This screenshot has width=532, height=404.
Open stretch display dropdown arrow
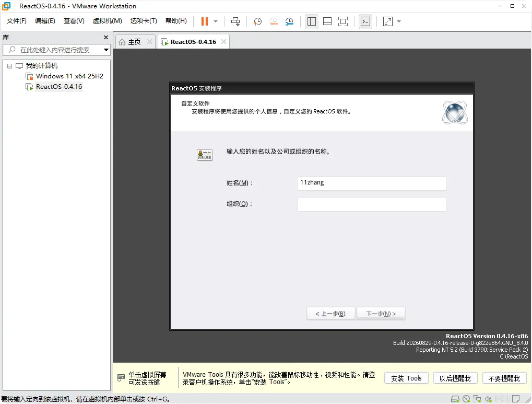pyautogui.click(x=399, y=21)
